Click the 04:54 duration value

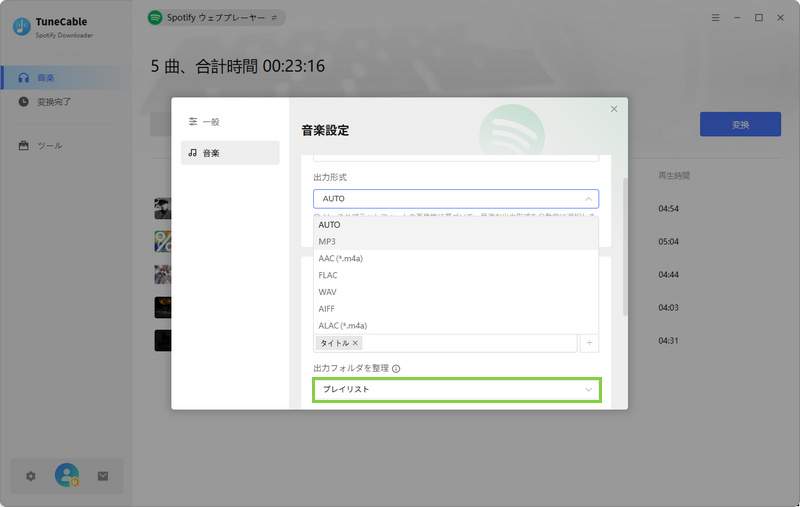(668, 209)
